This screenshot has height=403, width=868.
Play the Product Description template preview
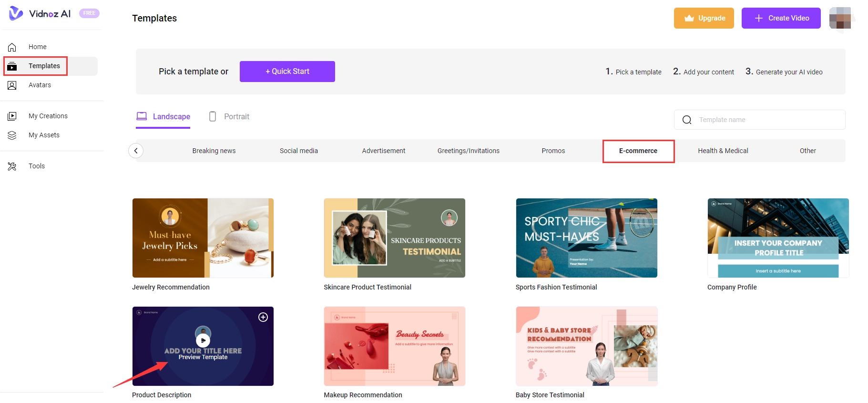click(203, 341)
